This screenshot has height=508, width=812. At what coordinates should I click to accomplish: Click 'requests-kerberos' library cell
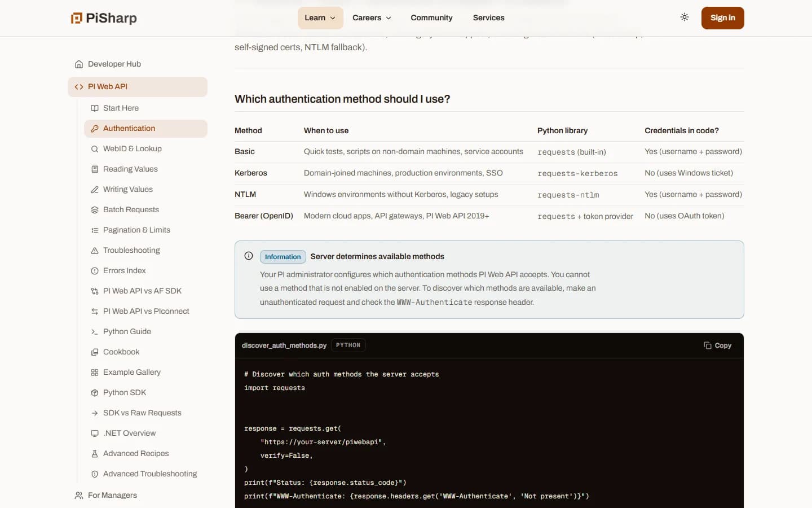(577, 173)
